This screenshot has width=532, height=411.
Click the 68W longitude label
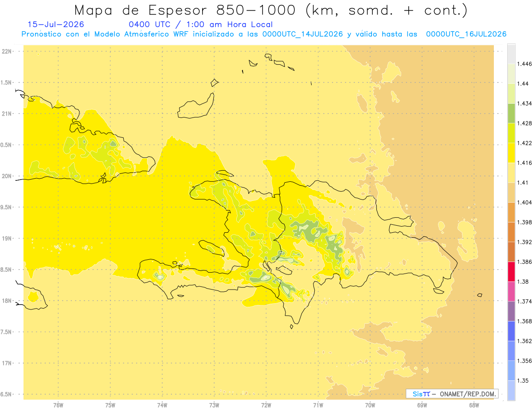(x=474, y=405)
